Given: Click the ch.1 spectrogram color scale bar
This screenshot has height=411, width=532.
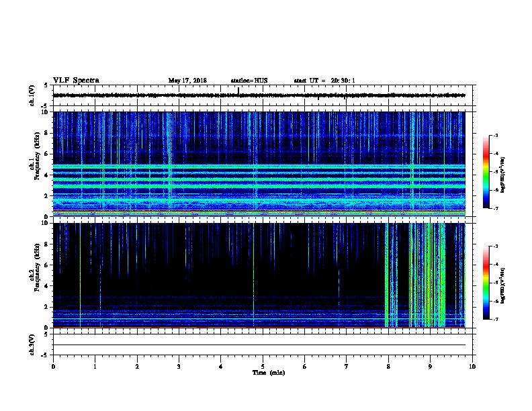Looking at the screenshot, I should click(486, 172).
